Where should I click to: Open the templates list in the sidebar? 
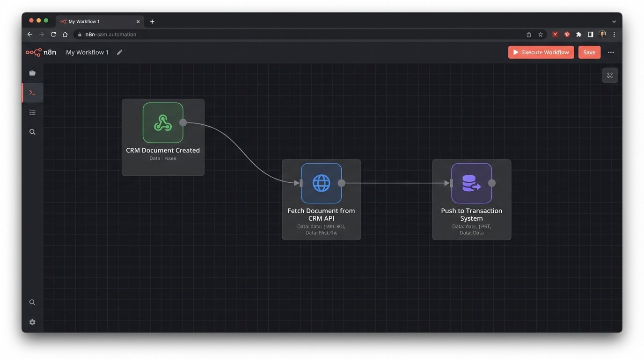pos(32,112)
